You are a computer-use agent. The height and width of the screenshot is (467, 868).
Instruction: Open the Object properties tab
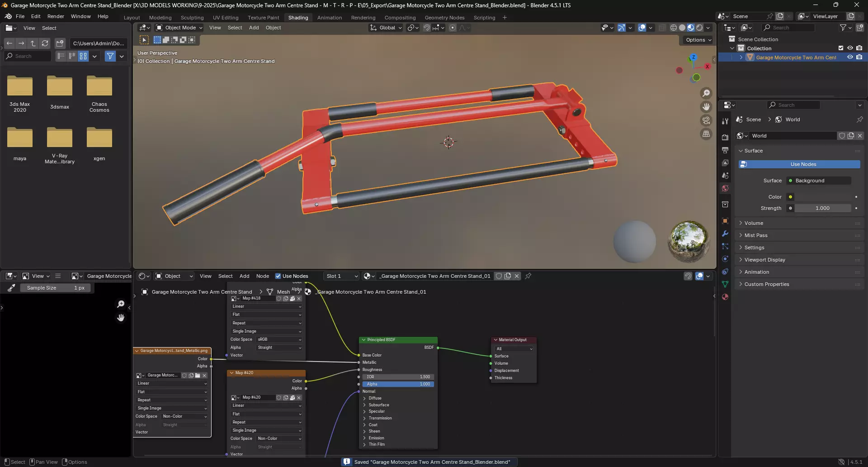[x=725, y=221]
